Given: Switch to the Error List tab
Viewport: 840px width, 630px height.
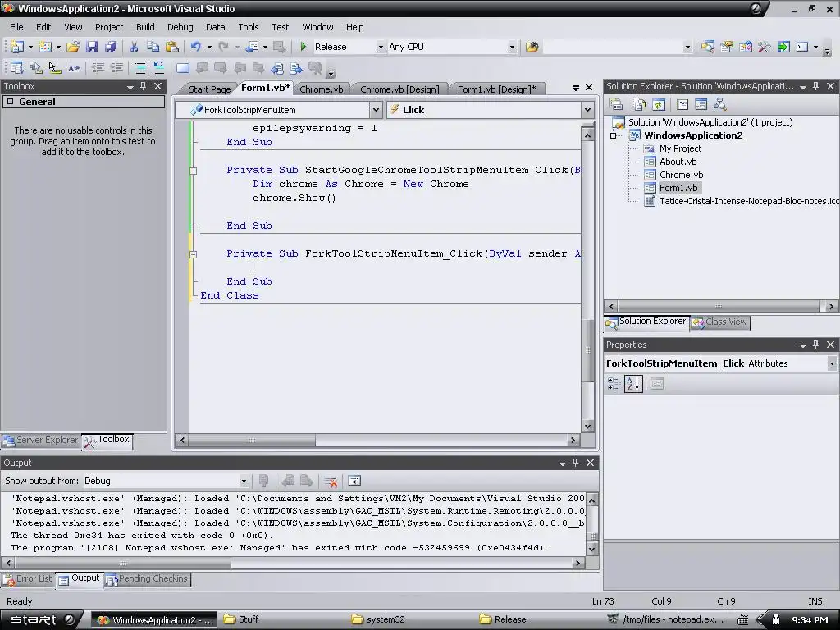Looking at the screenshot, I should coord(29,579).
